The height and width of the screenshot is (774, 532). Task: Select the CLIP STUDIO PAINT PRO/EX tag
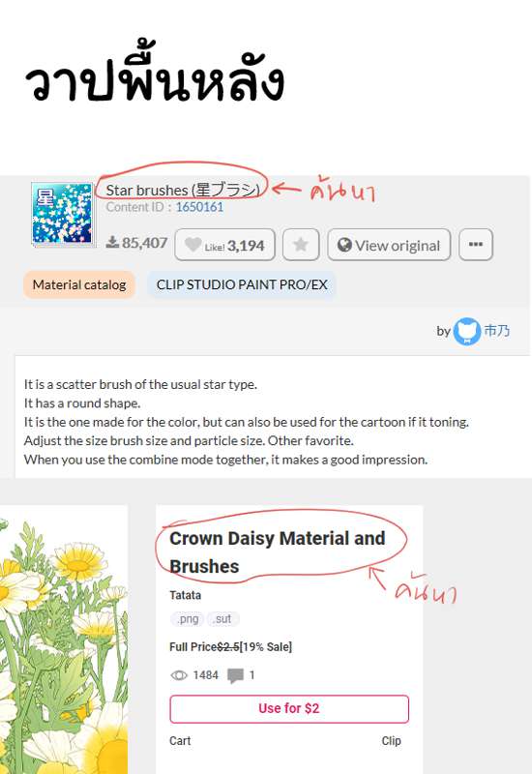click(242, 284)
